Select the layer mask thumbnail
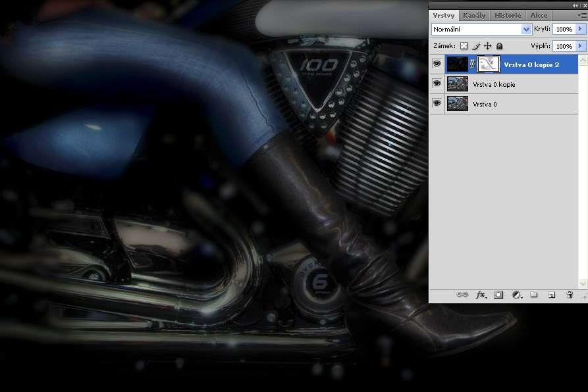The width and height of the screenshot is (588, 392). pos(487,64)
